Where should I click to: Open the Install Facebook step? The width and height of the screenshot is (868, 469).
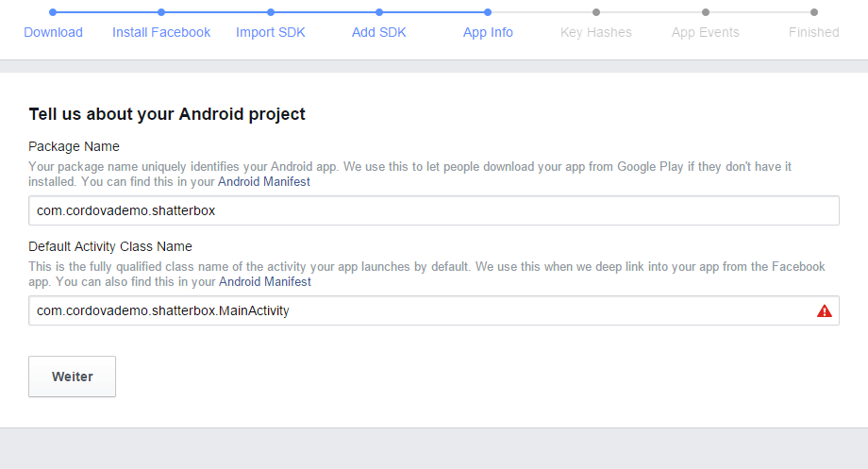(x=161, y=32)
